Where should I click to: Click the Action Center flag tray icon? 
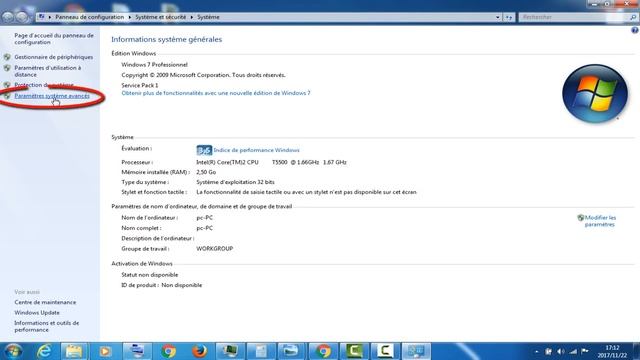tap(585, 351)
